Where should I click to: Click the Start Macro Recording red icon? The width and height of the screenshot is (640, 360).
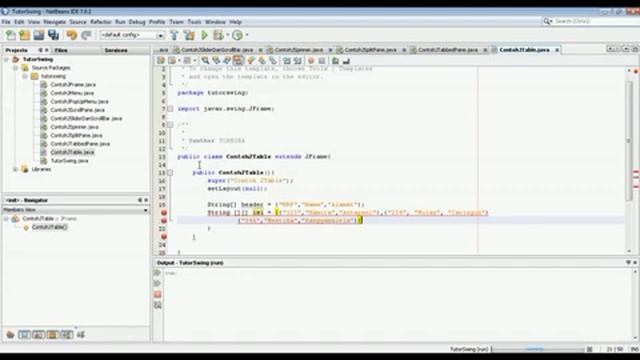[311, 61]
